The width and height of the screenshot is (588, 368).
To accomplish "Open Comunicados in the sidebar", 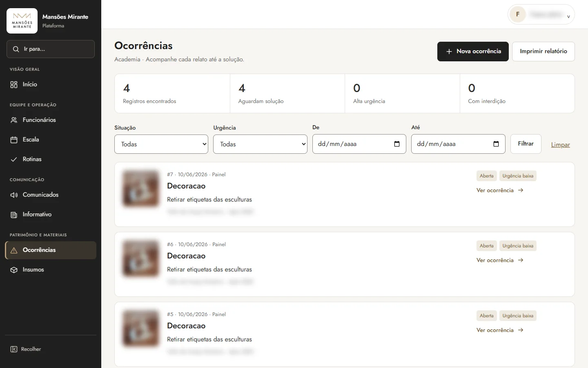I will (51, 195).
